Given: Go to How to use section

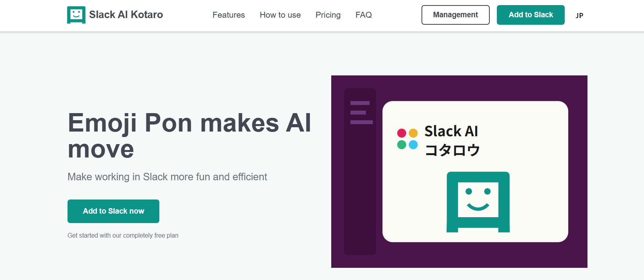Looking at the screenshot, I should point(280,15).
